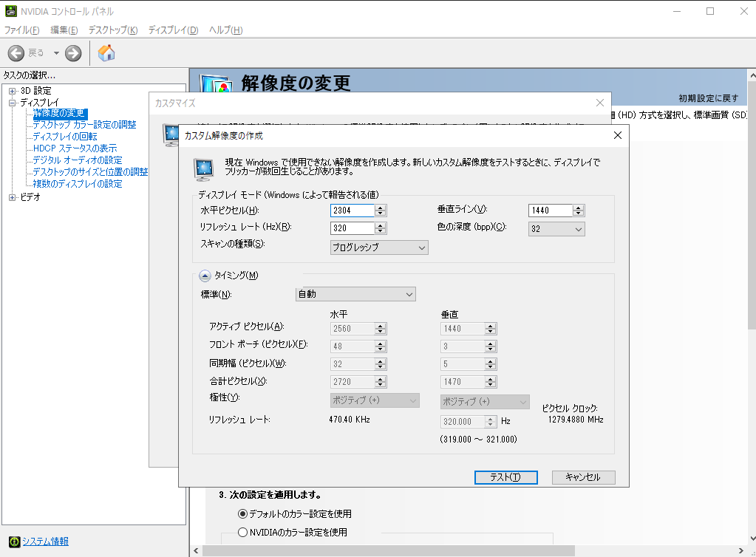Viewport: 756px width, 557px height.
Task: Collapse the タイミング section arrow
Action: [x=205, y=276]
